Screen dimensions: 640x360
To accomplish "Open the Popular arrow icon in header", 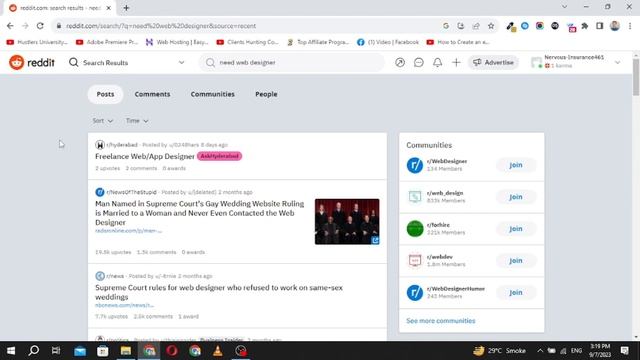I will coord(400,62).
